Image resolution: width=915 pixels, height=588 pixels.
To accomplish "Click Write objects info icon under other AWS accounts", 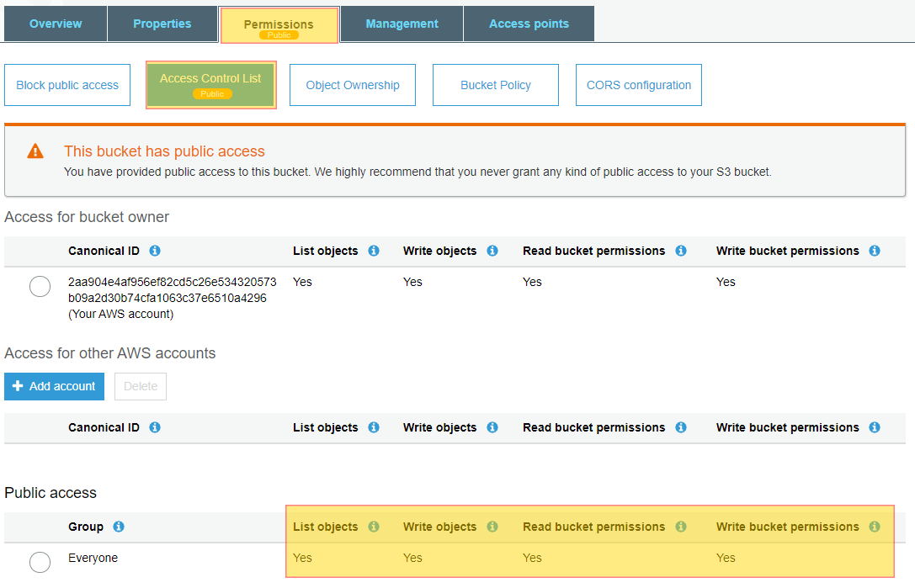I will 492,427.
